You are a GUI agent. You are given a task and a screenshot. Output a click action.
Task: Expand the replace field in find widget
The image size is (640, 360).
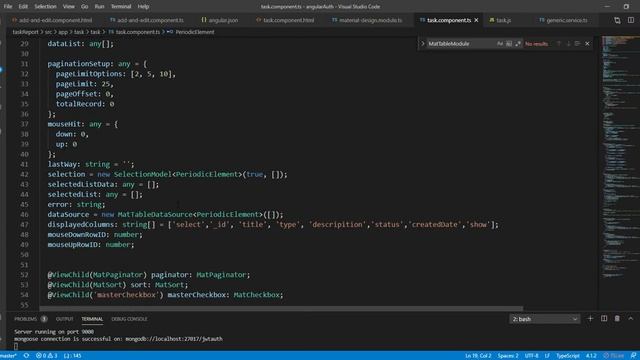(423, 44)
